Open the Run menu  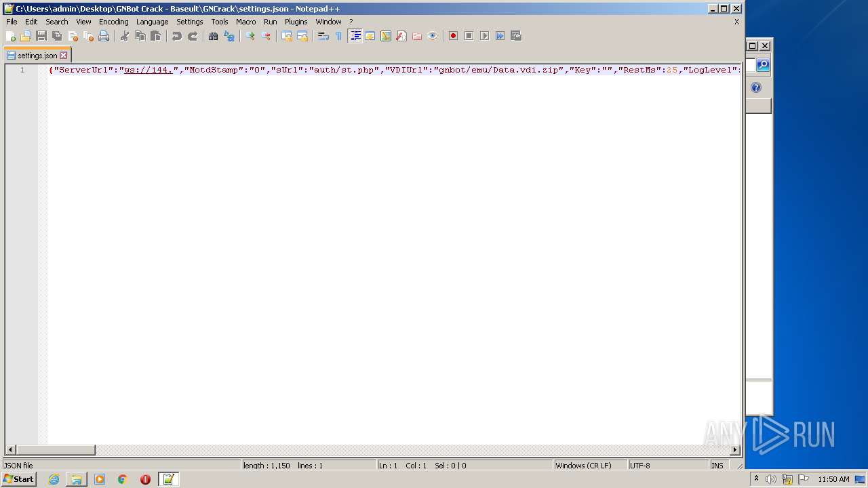pyautogui.click(x=271, y=22)
